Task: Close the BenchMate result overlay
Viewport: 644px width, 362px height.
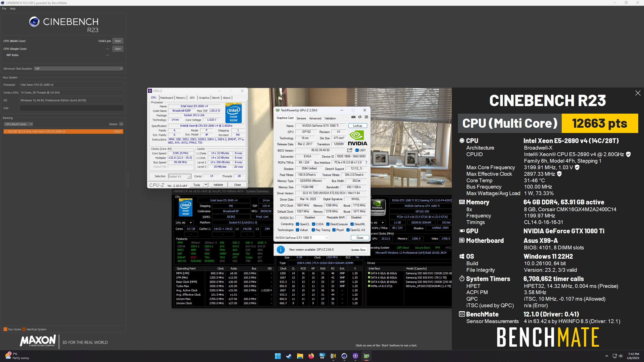Action: point(638,93)
